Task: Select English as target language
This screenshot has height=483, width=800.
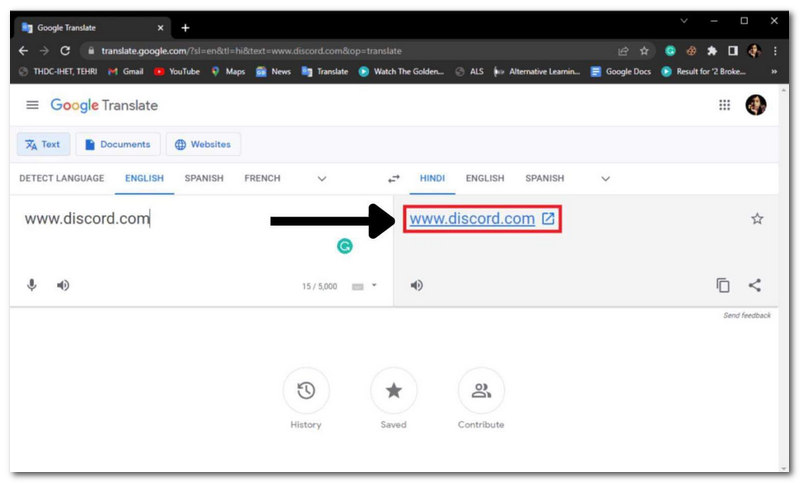Action: coord(485,178)
